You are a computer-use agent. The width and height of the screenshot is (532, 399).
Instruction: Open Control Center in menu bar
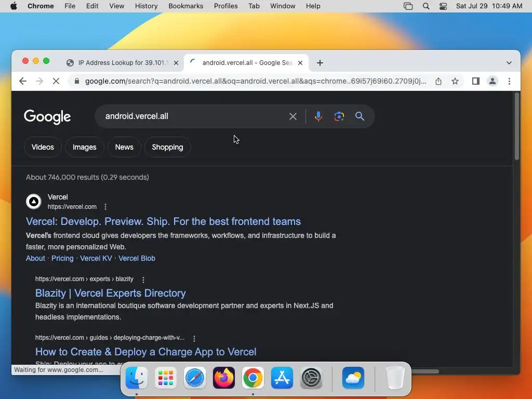click(443, 6)
